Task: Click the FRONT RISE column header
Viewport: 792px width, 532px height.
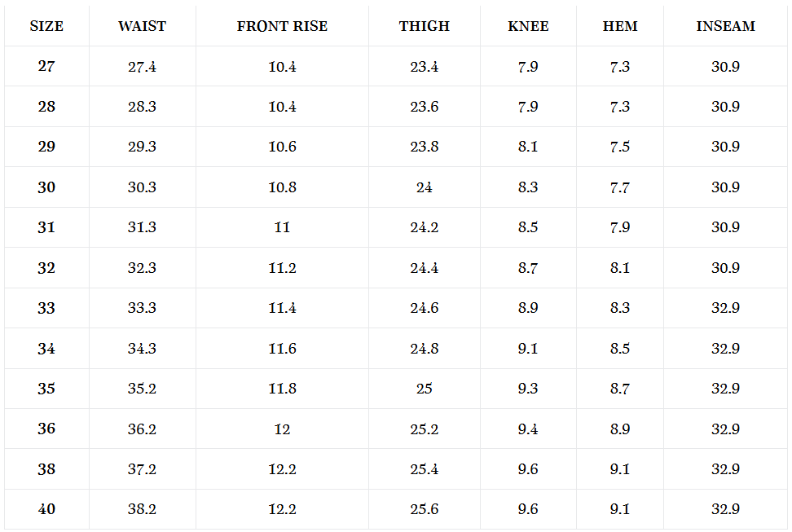Action: [x=282, y=26]
